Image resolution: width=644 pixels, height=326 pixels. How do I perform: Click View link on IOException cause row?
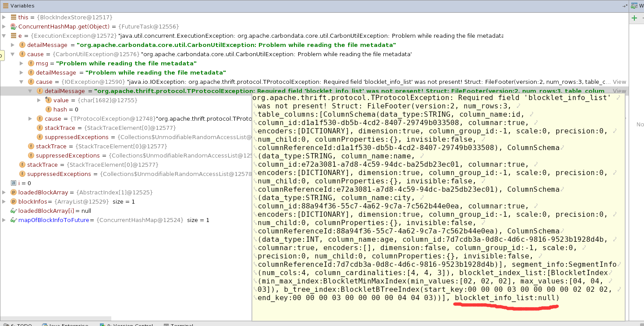click(x=619, y=82)
